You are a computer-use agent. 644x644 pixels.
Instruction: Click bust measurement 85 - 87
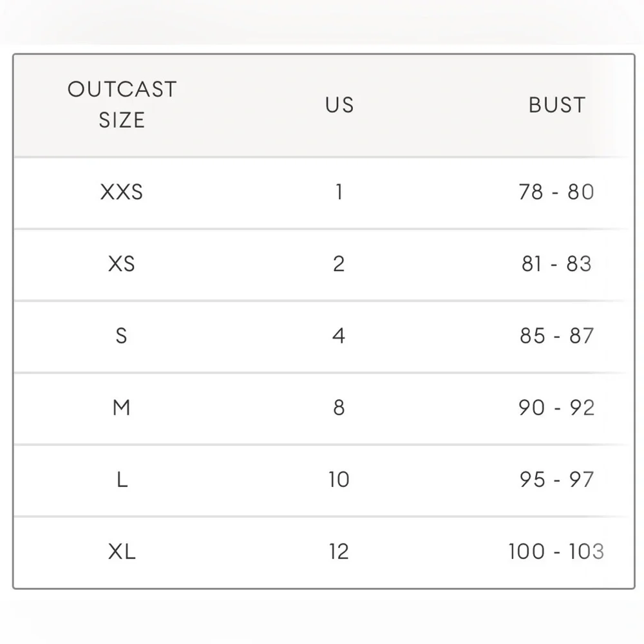[x=556, y=336]
